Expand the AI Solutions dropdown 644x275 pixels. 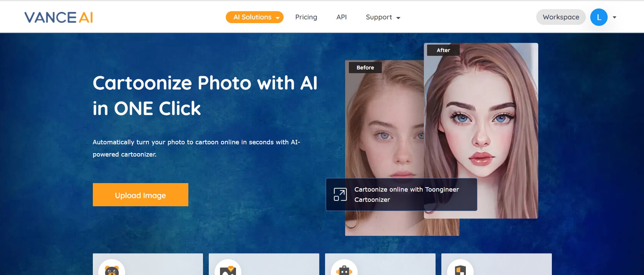tap(254, 17)
